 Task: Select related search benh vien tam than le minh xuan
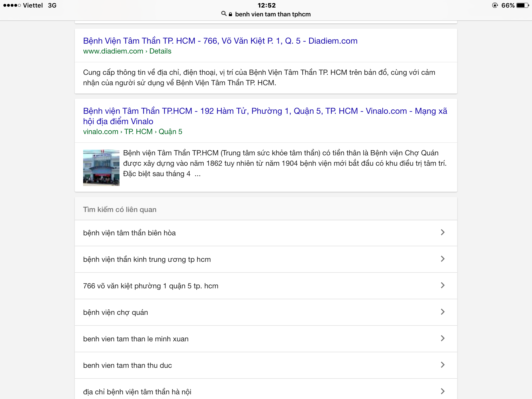[136, 339]
